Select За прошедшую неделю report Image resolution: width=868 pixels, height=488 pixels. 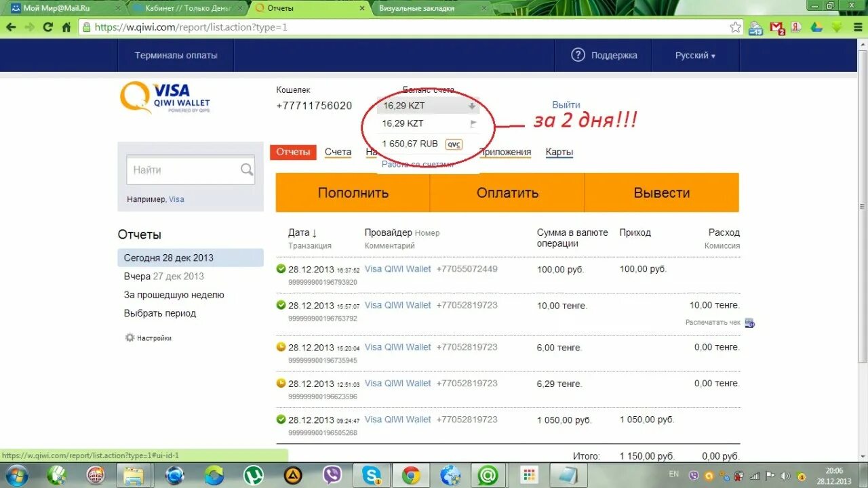point(174,295)
